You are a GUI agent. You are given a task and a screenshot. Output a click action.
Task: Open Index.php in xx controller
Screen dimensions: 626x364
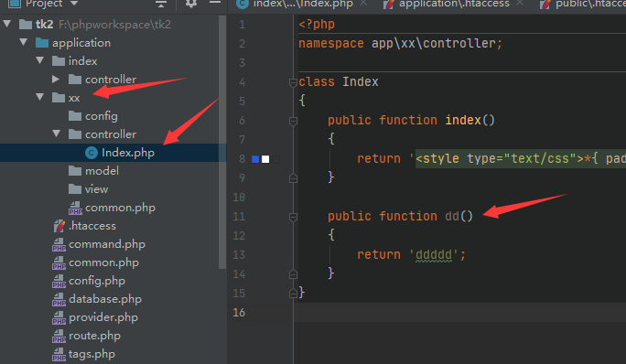coord(128,153)
